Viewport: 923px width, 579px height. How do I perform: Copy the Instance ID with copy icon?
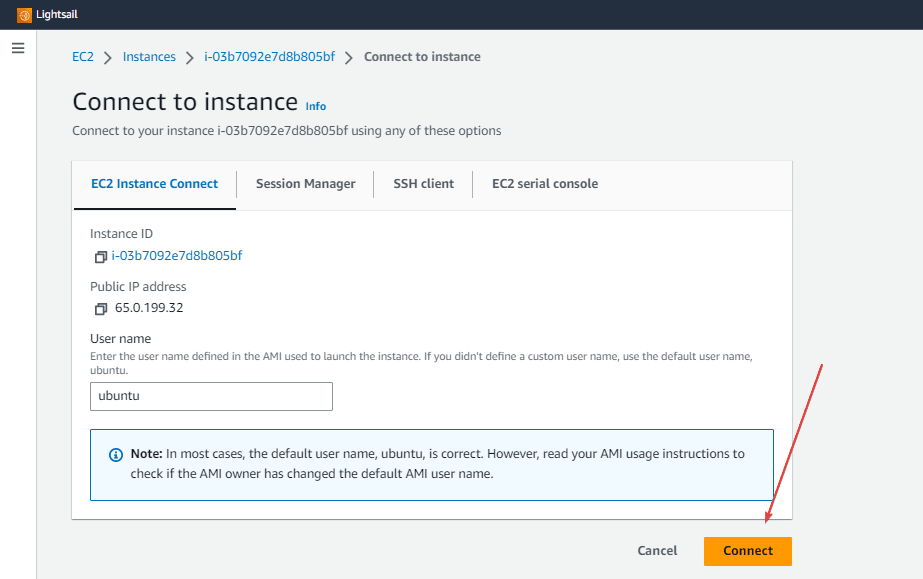101,257
